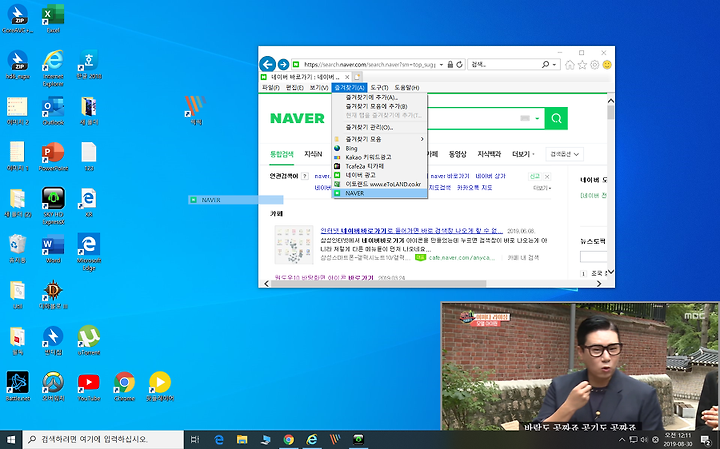Viewport: 720px width, 449px height.
Task: Close the 네이버 바로가기 browser tab
Action: [x=347, y=77]
